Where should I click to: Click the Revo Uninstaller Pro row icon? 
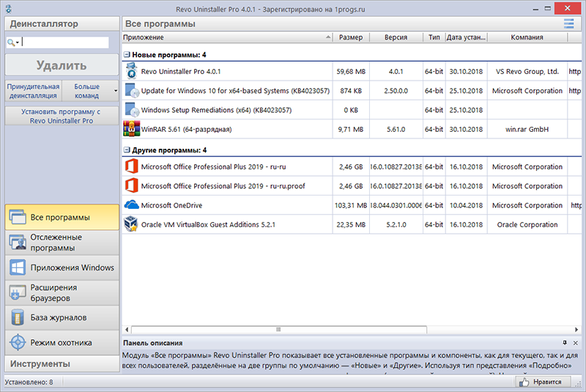131,71
